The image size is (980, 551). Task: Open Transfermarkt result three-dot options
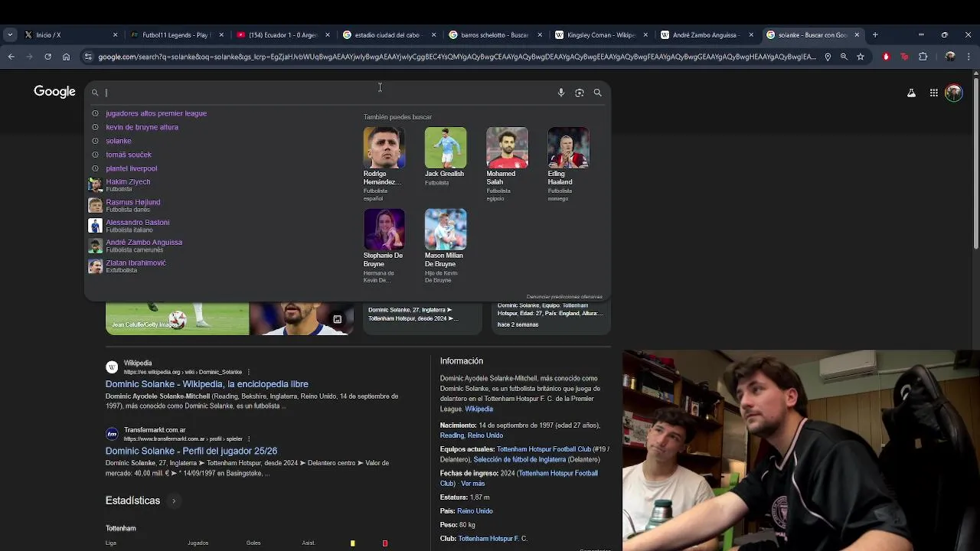(x=250, y=439)
